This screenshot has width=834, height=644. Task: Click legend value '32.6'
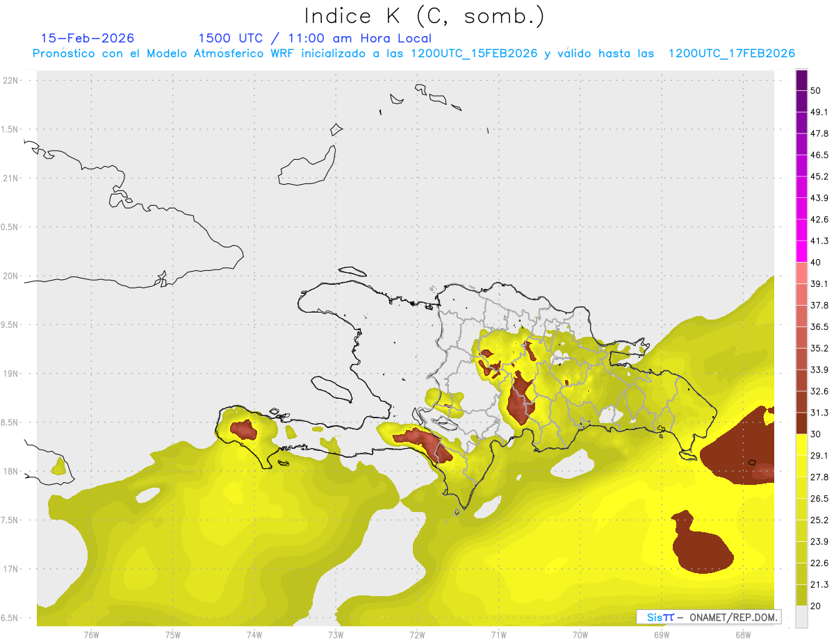point(819,391)
